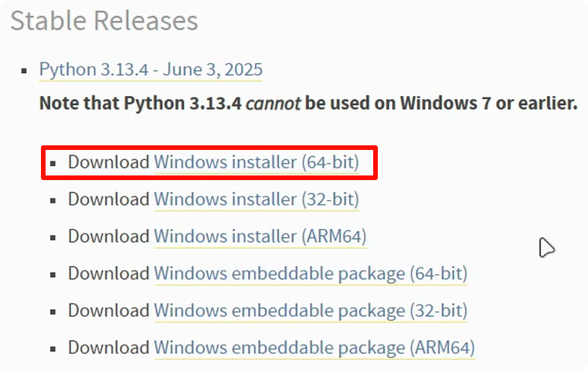Screen dimensions: 588x371
Task: Click "Download" text preceding the 32-bit embeddable package
Action: coord(108,311)
